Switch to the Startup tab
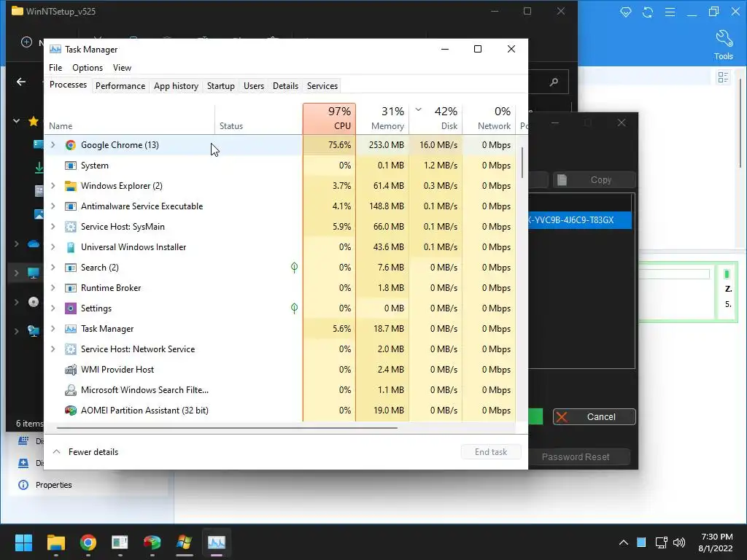 220,86
